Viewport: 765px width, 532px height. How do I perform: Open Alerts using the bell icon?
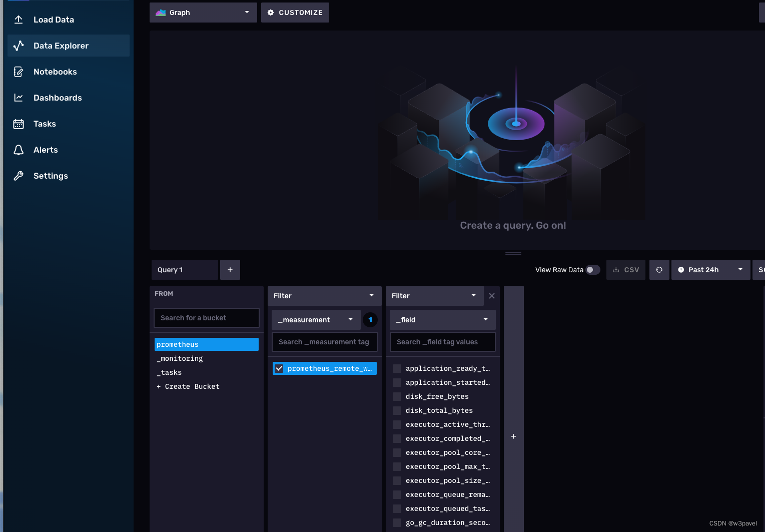tap(19, 150)
